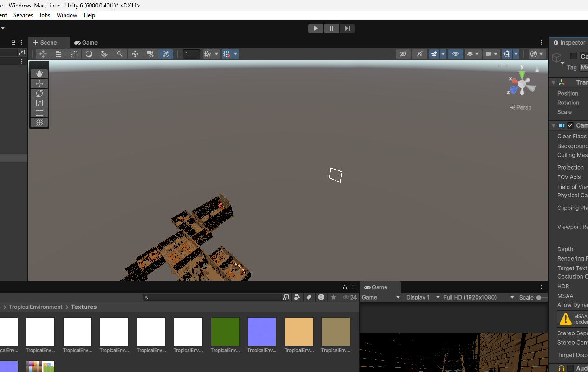The width and height of the screenshot is (588, 372).
Task: Open the Full HD (1920x1080) resolution dropdown
Action: [478, 297]
